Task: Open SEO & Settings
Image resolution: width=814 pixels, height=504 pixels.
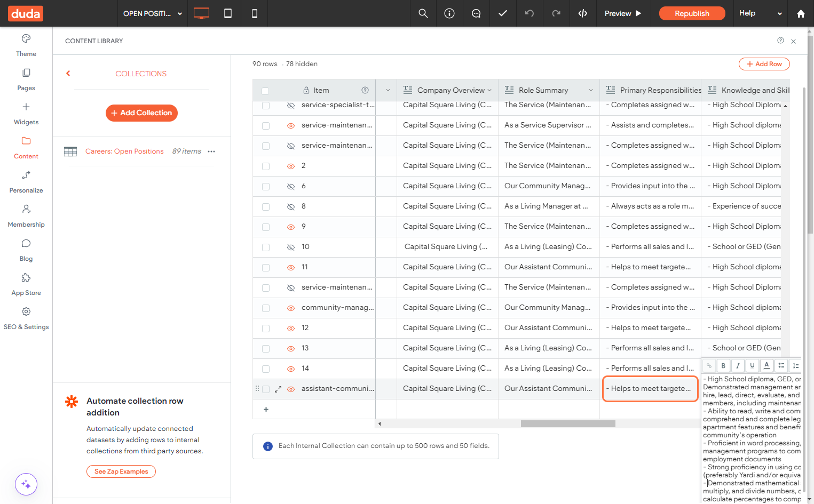Action: tap(26, 318)
